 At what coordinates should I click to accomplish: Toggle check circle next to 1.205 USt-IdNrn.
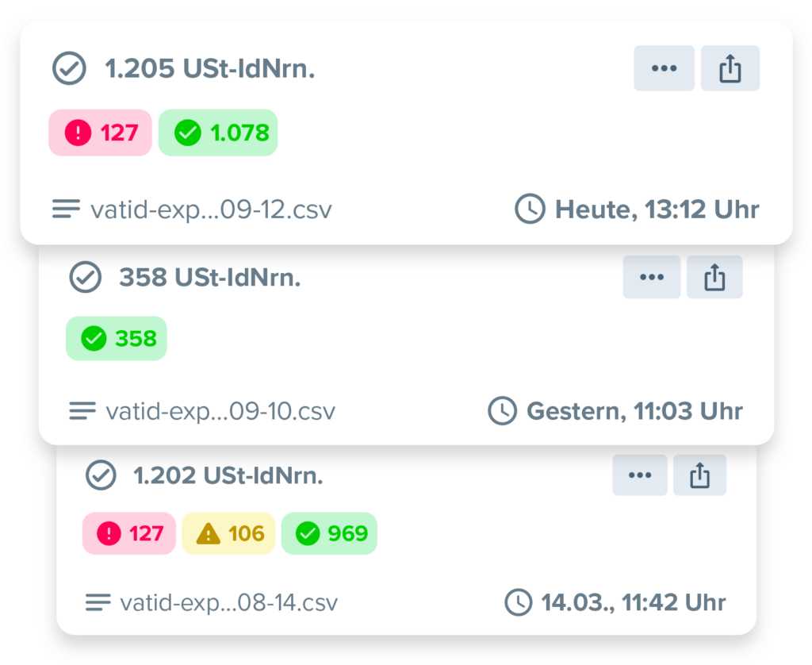pyautogui.click(x=69, y=69)
